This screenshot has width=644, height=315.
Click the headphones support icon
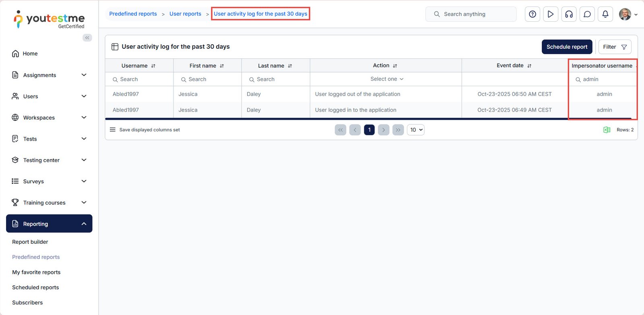569,14
